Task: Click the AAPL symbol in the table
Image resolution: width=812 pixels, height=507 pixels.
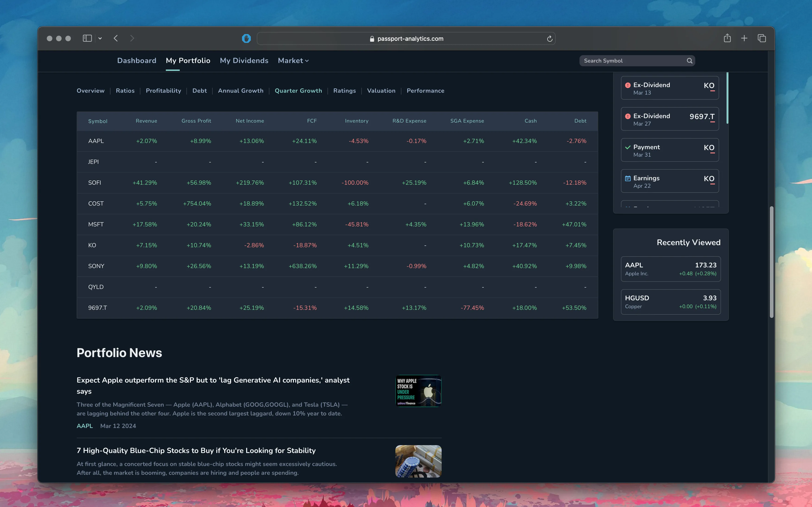Action: pos(96,141)
